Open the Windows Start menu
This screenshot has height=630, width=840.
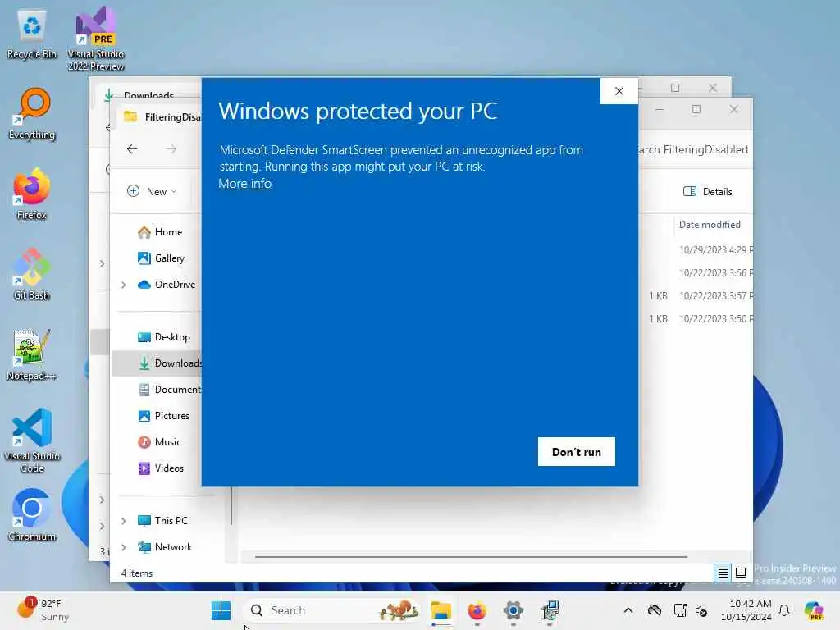point(221,610)
